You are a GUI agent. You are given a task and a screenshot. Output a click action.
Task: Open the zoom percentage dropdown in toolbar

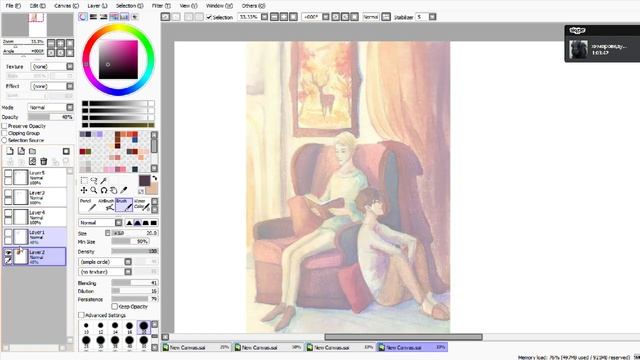point(264,17)
